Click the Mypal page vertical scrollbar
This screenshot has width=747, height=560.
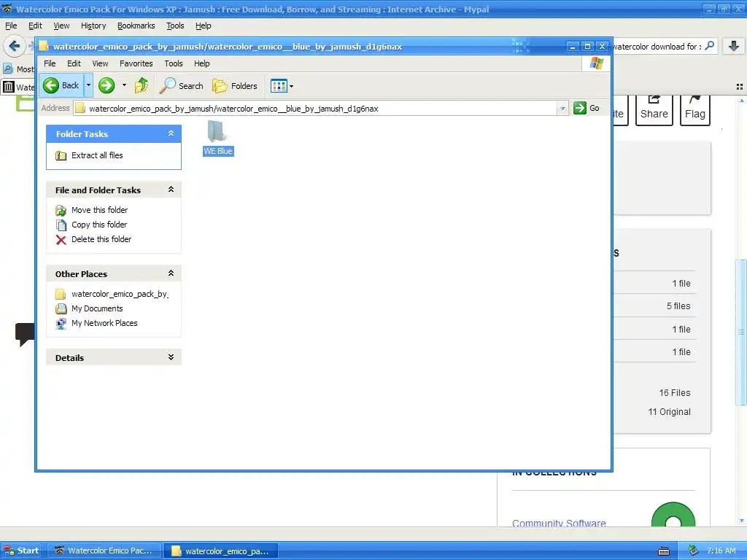pyautogui.click(x=741, y=332)
